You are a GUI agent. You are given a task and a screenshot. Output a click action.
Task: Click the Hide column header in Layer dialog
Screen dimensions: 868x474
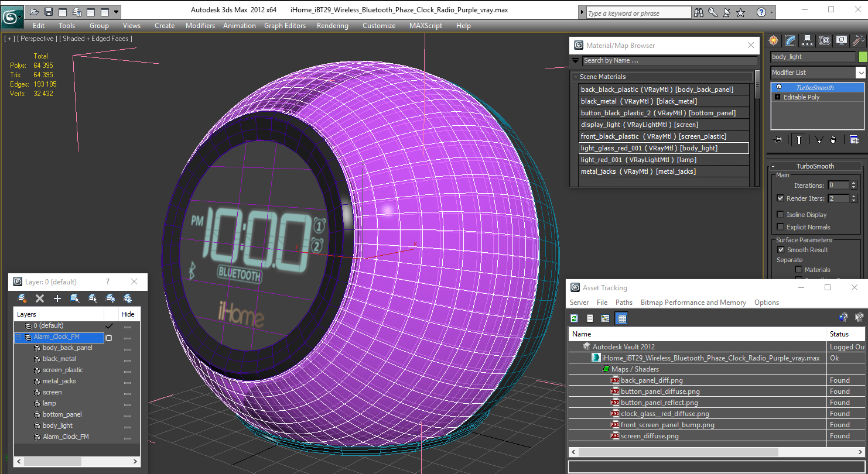[128, 314]
